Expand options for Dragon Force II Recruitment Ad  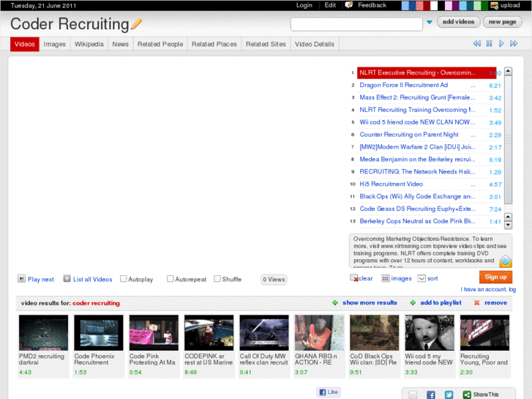(473, 86)
